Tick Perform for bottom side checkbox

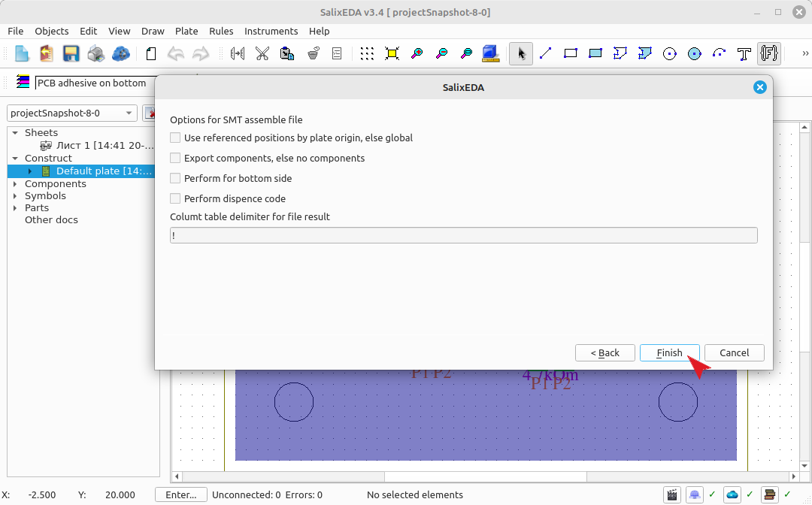[x=175, y=178]
